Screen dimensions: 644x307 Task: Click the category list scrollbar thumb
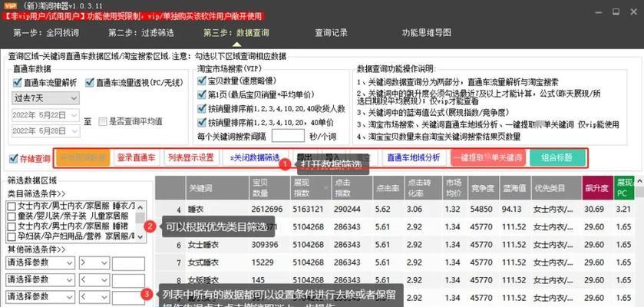pyautogui.click(x=140, y=217)
